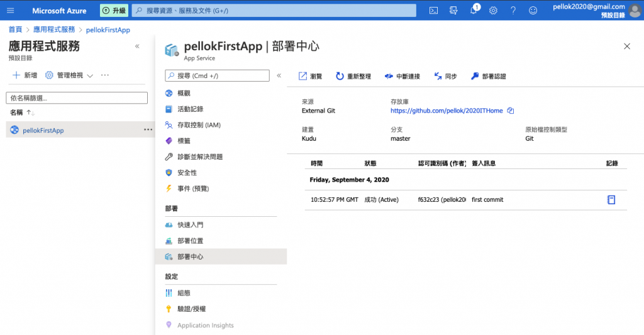This screenshot has width=644, height=335.
Task: Click commit ID f632c23 cell
Action: coord(442,199)
